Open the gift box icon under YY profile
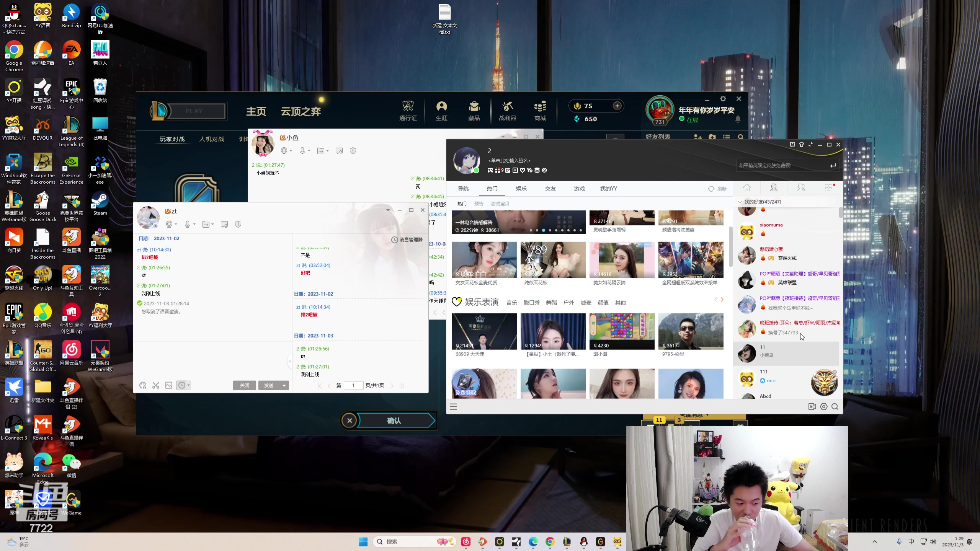 coord(497,170)
